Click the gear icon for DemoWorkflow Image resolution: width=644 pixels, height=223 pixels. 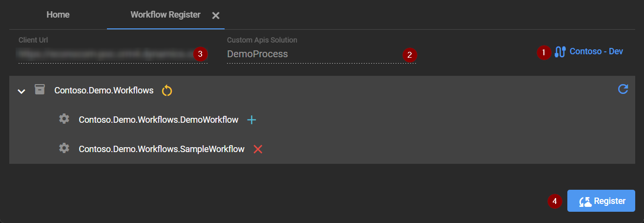coord(64,119)
